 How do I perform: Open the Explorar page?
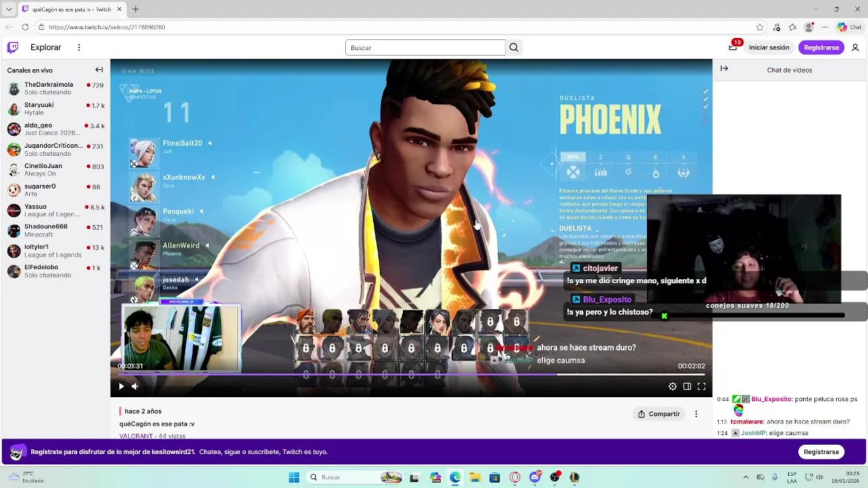(45, 47)
